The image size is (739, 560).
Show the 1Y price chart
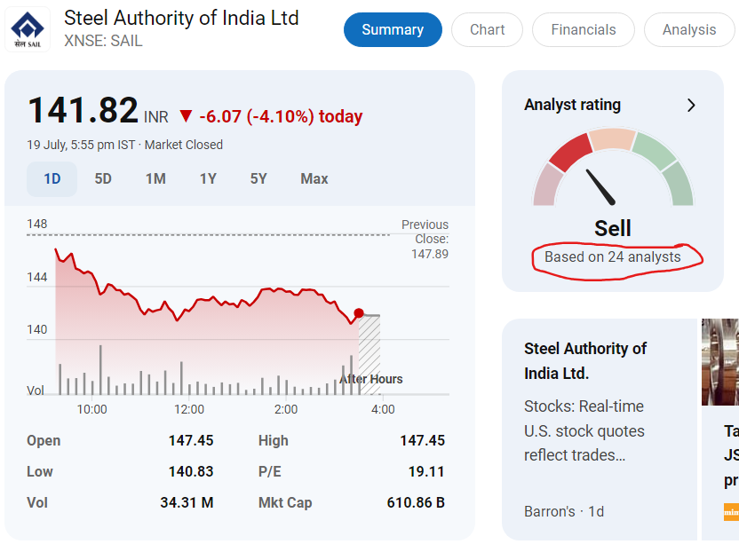(208, 179)
